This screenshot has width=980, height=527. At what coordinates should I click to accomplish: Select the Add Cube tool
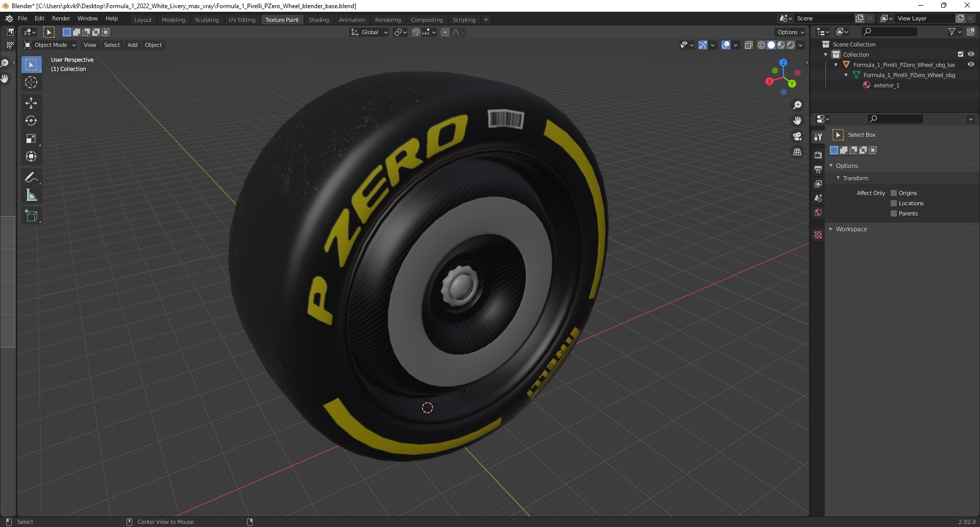31,215
